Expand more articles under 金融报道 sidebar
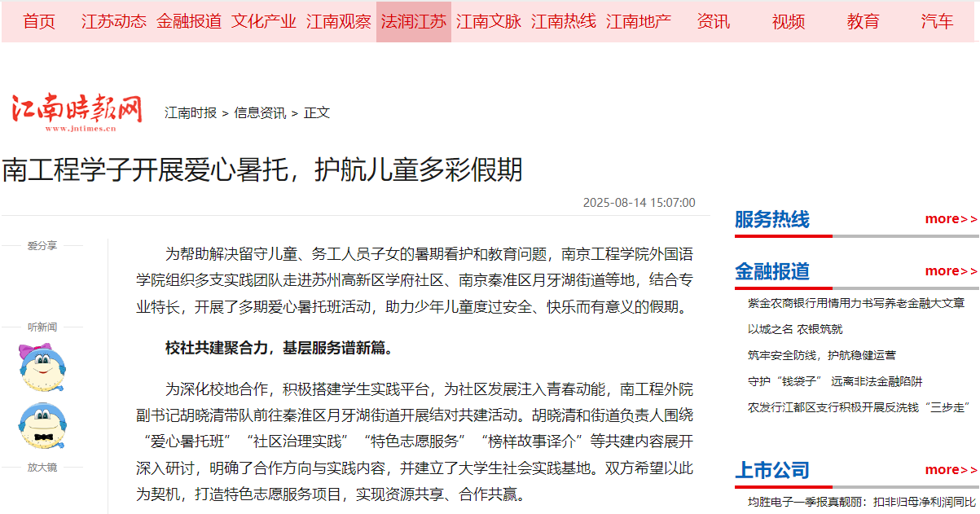The width and height of the screenshot is (980, 514). (x=950, y=270)
